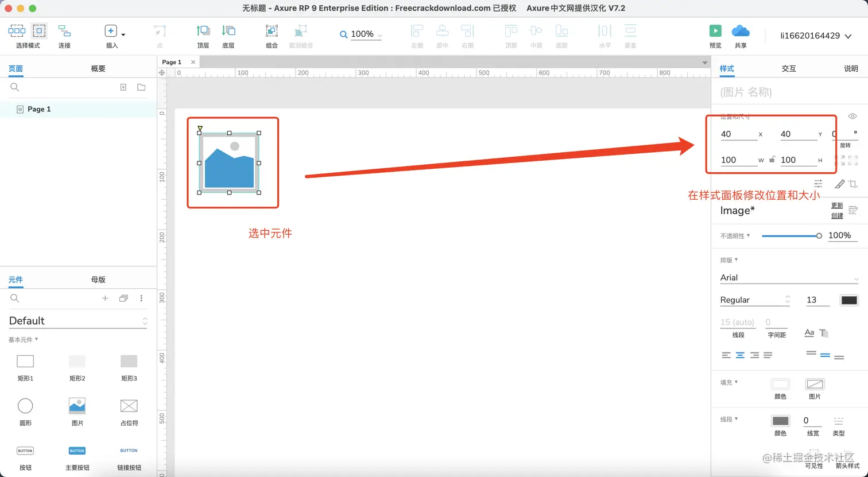This screenshot has height=477, width=868.
Task: Open the style manager edit icon
Action: pos(853,210)
